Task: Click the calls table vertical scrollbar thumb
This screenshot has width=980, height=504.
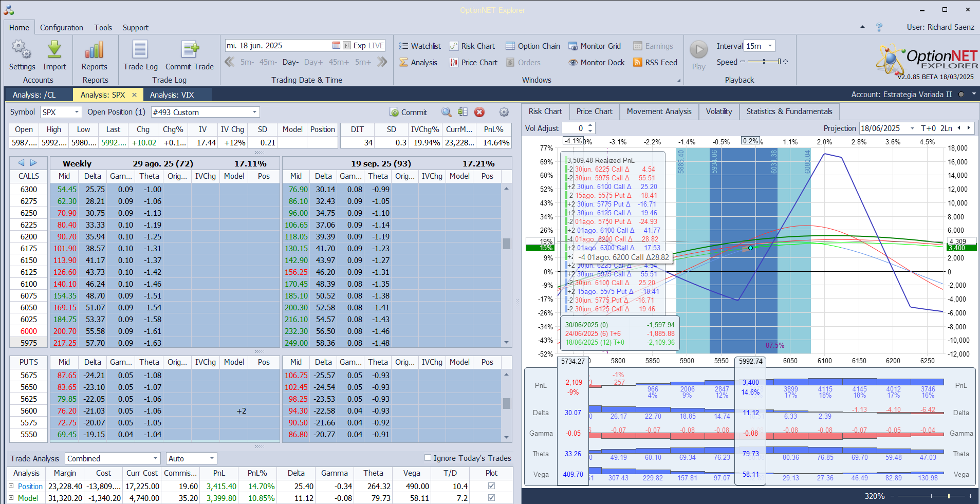Action: (506, 244)
